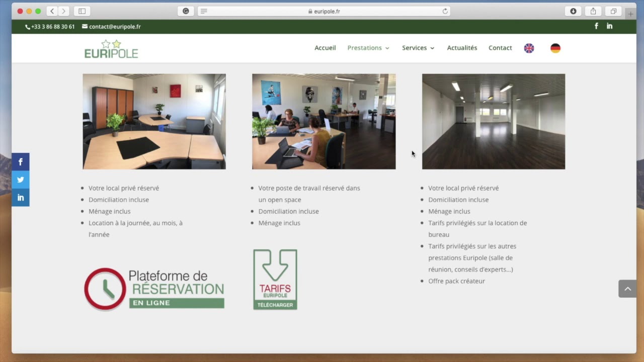Click the back-to-top arrow button
Screen dimensions: 644x362
(627, 289)
